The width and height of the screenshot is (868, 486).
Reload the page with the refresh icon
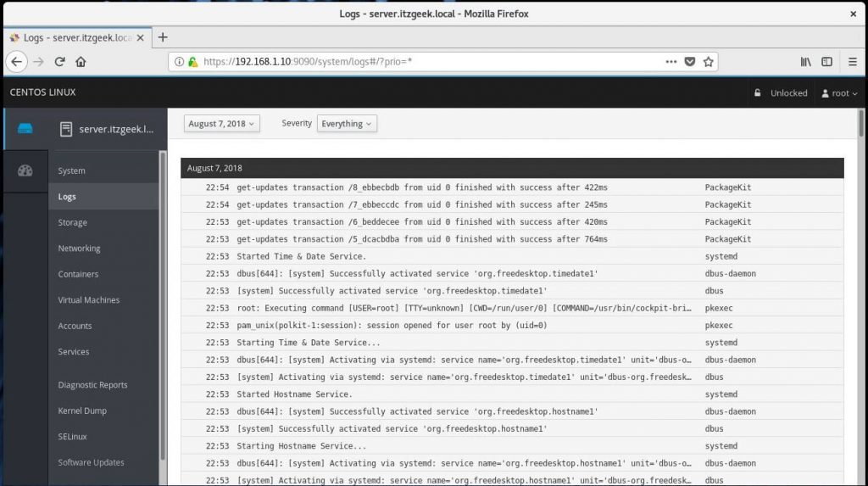[60, 62]
